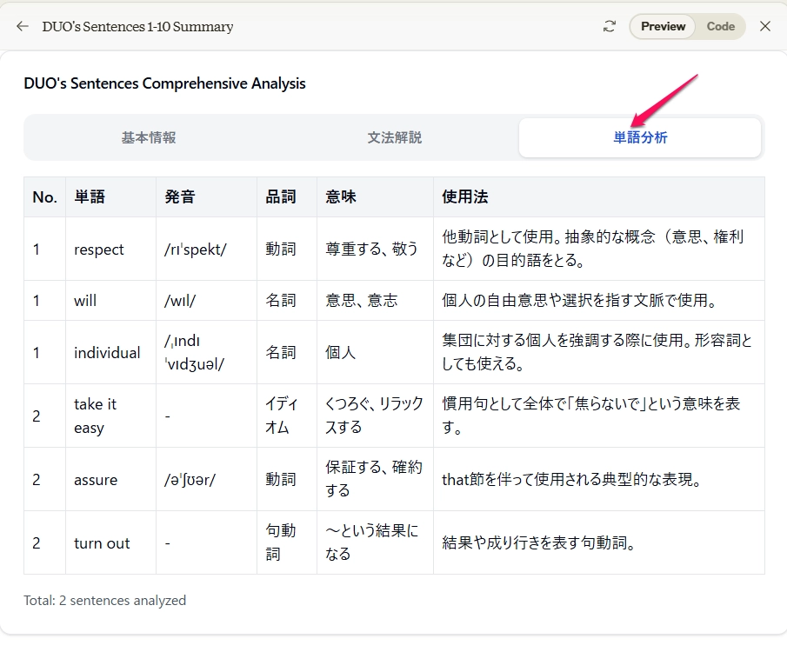This screenshot has width=787, height=672.
Task: Click the meaning '個人'
Action: tap(340, 353)
